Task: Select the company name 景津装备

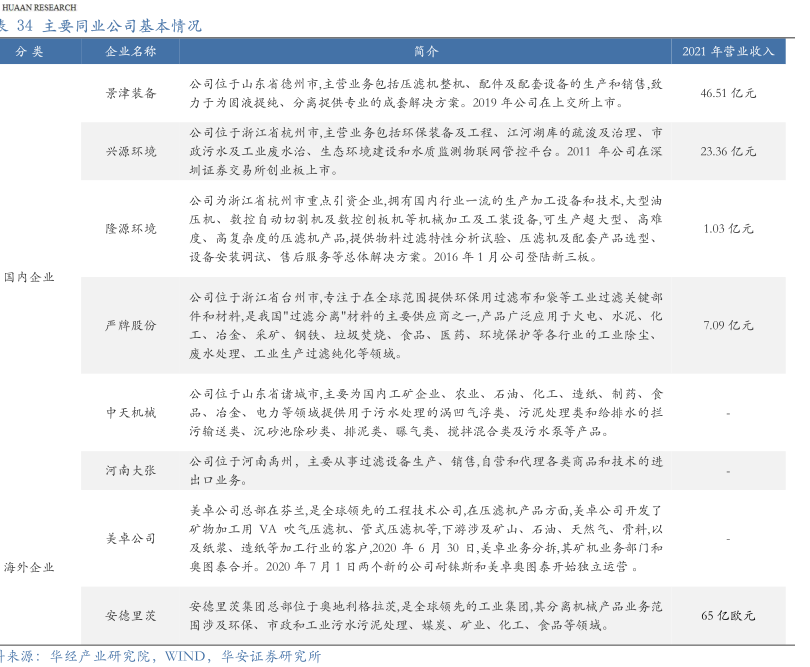Action: point(131,94)
